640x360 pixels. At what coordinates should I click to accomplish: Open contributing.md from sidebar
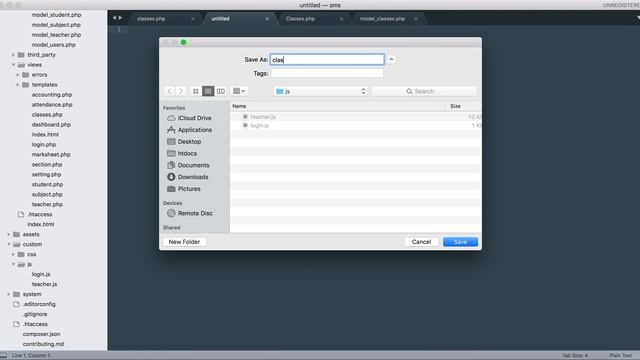click(43, 344)
